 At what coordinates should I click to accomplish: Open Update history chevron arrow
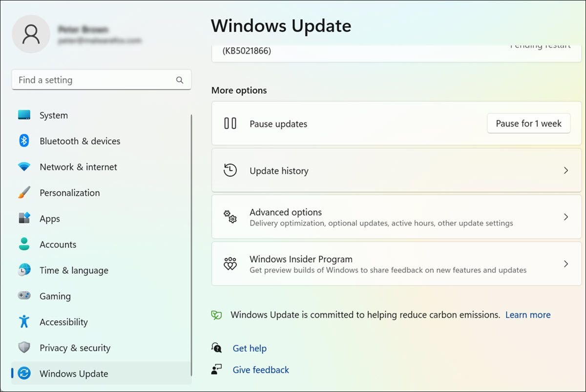(566, 170)
